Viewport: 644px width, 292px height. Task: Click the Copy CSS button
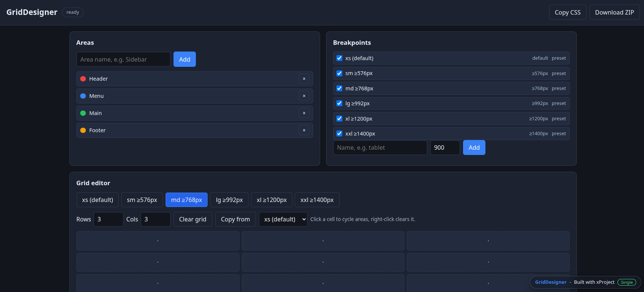tap(568, 12)
